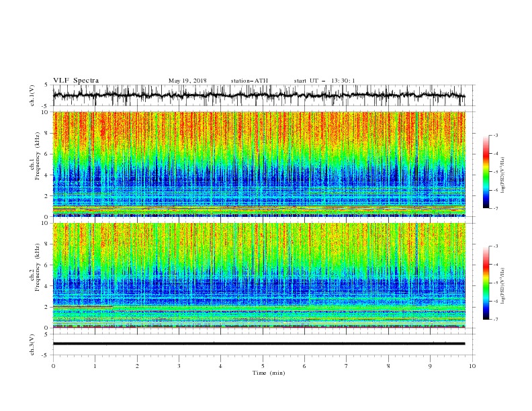The image size is (532, 411).
Task: Click time-axis tick label '7'
Action: (x=347, y=366)
